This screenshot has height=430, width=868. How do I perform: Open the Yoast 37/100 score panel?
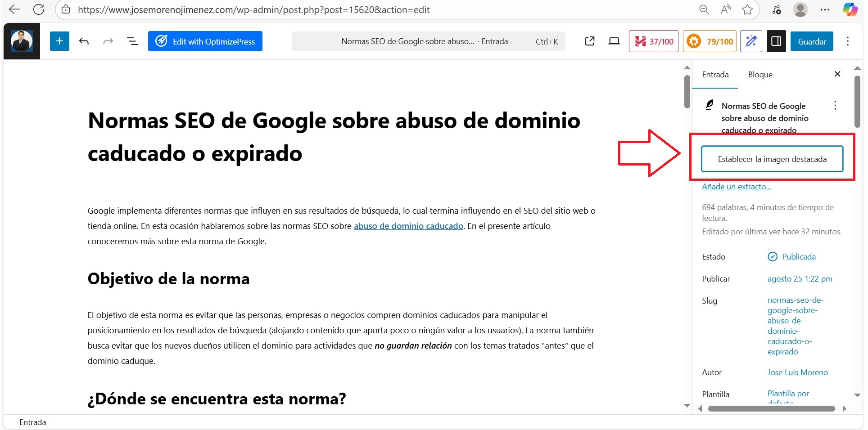pyautogui.click(x=653, y=41)
